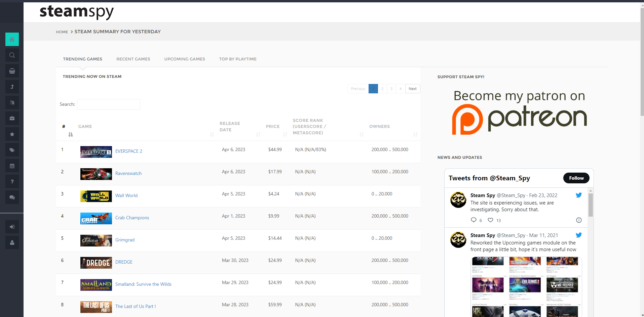Click the question mark help icon
This screenshot has width=644, height=317.
12,181
